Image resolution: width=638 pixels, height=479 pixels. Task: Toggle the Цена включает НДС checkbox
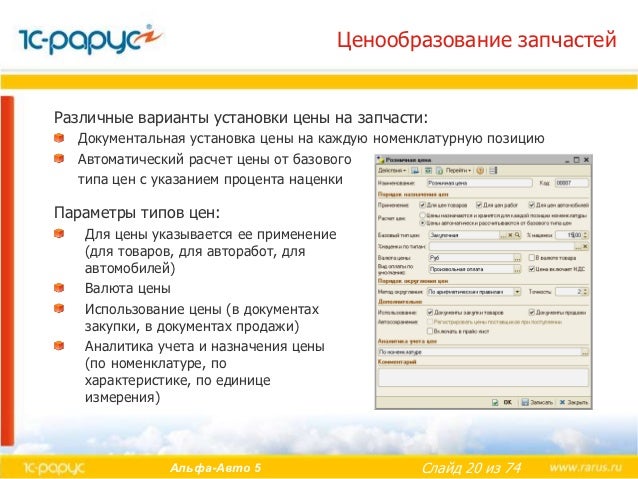click(x=531, y=269)
